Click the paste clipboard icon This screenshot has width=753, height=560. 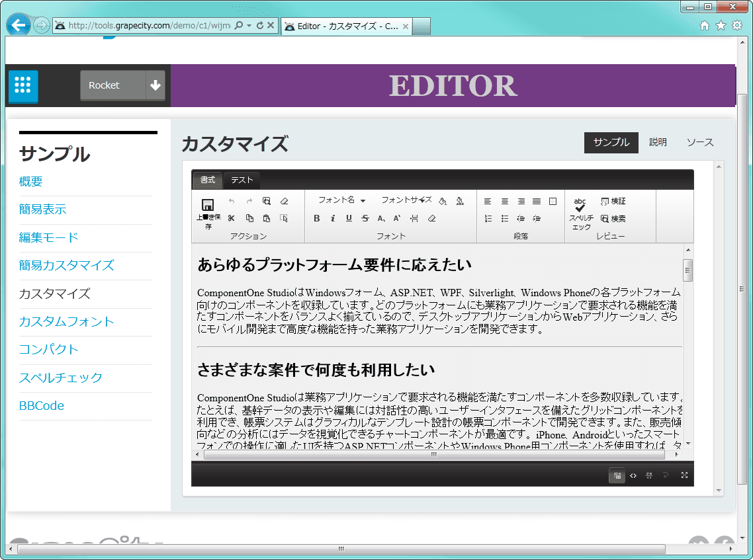[x=267, y=218]
